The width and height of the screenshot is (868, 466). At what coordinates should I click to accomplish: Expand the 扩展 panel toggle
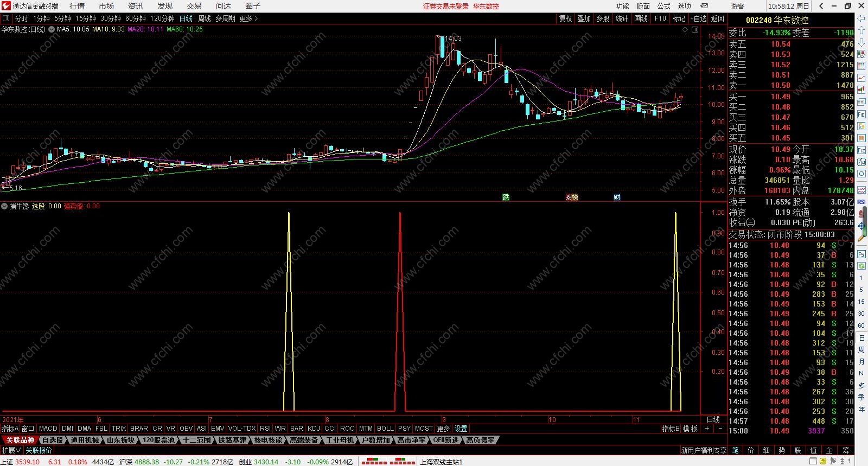11,450
